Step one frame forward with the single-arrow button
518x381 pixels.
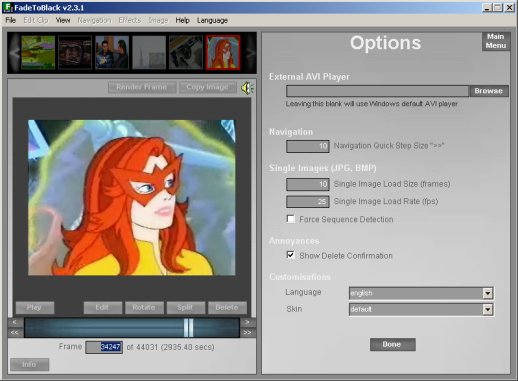(x=247, y=322)
